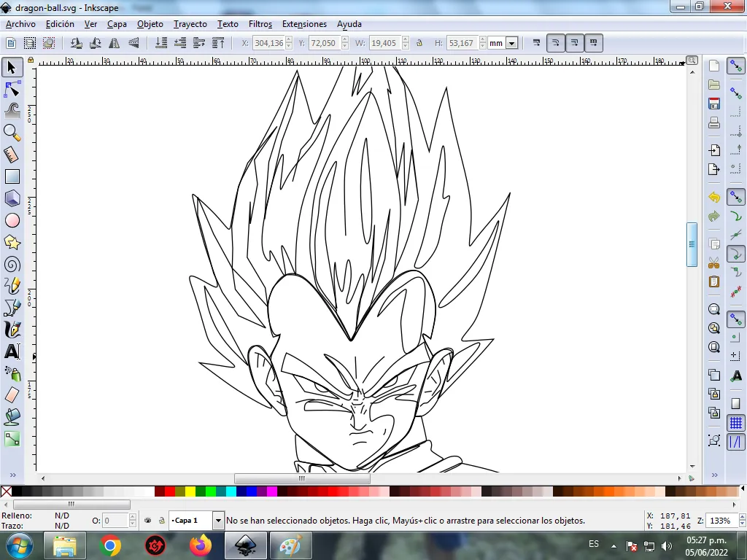Click the canvas horizontal scrollbar thumb

302,478
